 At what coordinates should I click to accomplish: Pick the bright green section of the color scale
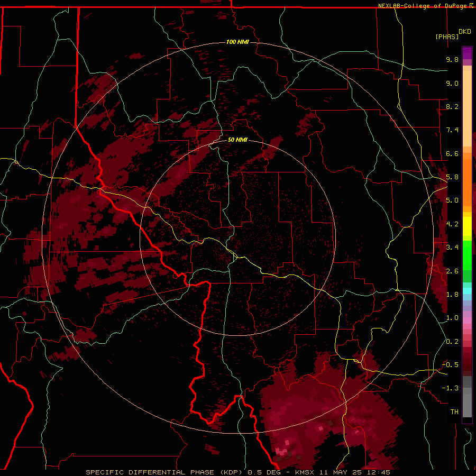pyautogui.click(x=467, y=255)
